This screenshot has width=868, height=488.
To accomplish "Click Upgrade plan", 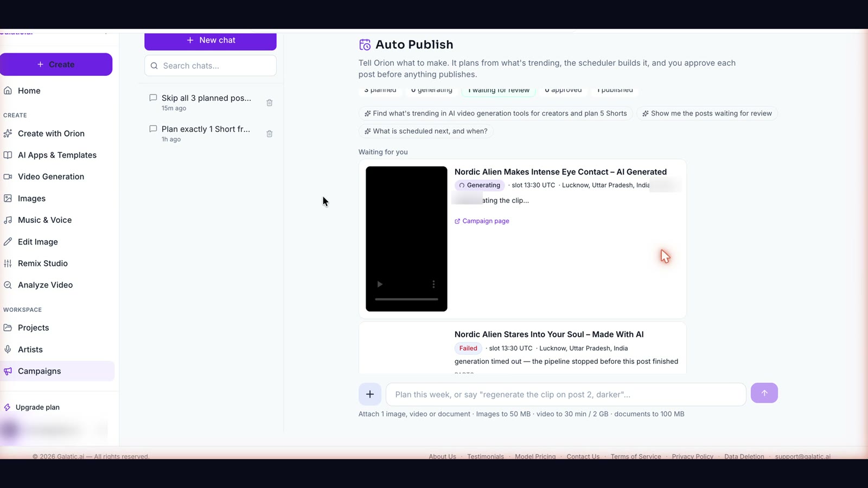I will point(37,407).
